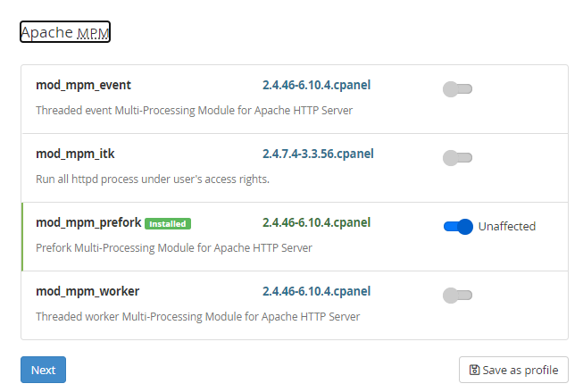This screenshot has width=583, height=392.
Task: Click the mod_mpm_worker package name
Action: pyautogui.click(x=87, y=291)
